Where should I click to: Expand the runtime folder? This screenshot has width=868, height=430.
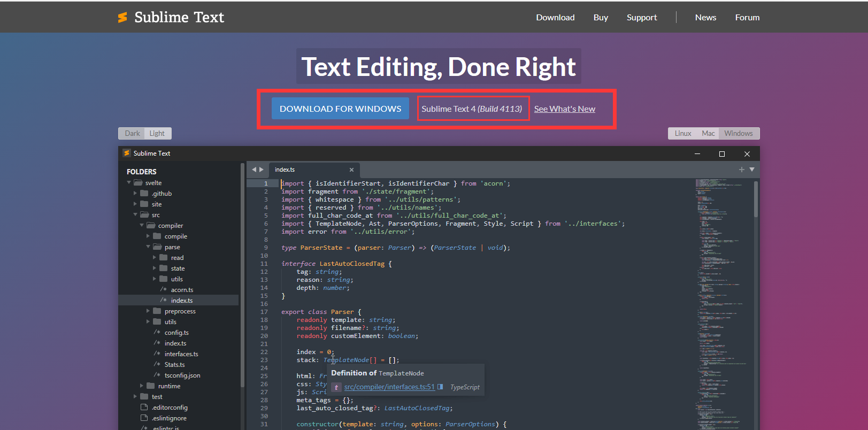tap(142, 386)
